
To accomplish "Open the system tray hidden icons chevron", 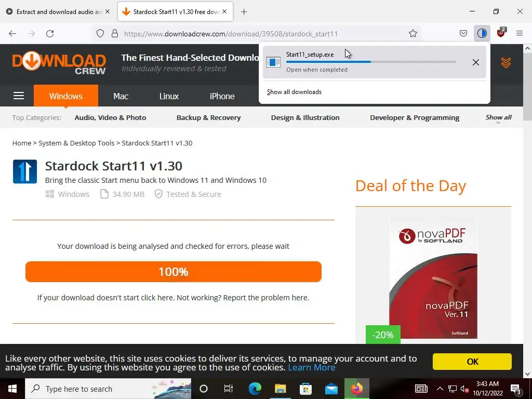I will 440,389.
